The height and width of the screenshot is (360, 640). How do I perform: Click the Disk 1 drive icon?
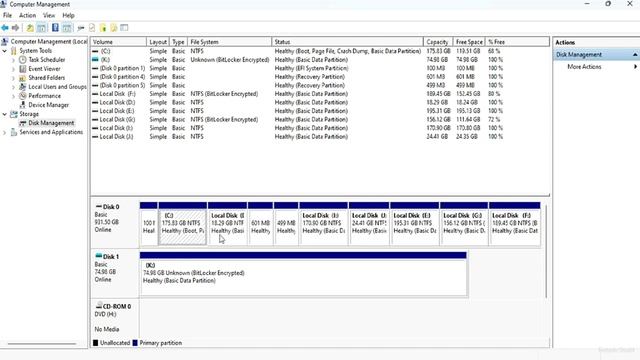[98, 256]
